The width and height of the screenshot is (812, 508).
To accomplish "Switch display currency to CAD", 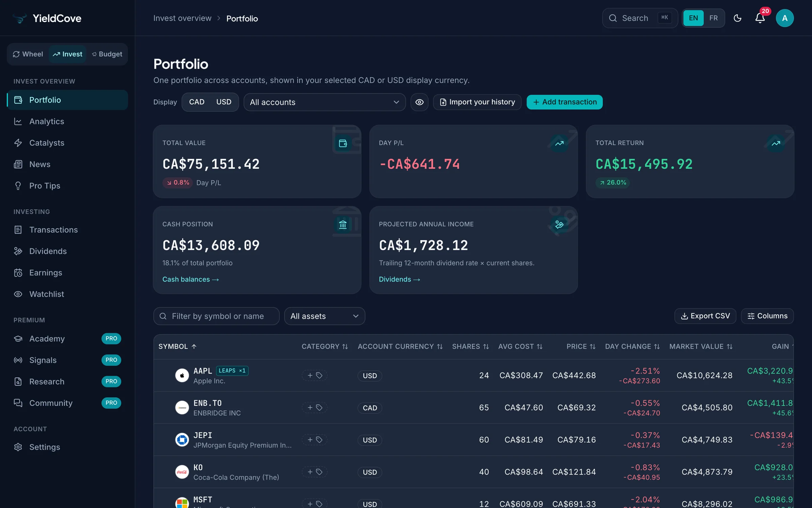I will click(x=197, y=102).
